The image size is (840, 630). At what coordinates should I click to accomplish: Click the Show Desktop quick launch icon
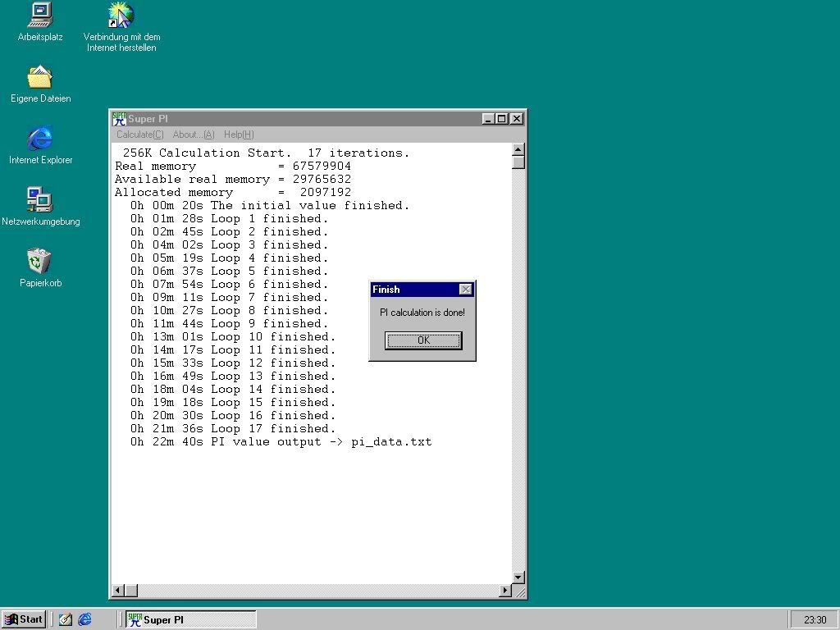click(66, 619)
